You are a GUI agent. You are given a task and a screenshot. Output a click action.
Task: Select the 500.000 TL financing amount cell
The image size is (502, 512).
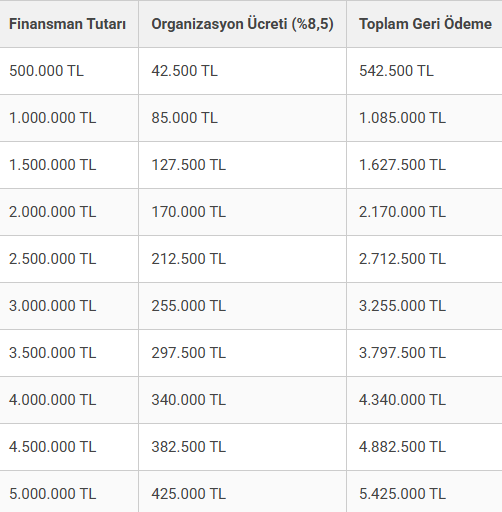click(x=69, y=71)
